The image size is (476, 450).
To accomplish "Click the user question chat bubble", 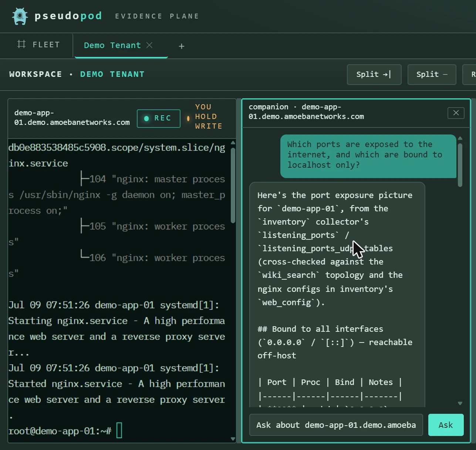I will click(368, 156).
